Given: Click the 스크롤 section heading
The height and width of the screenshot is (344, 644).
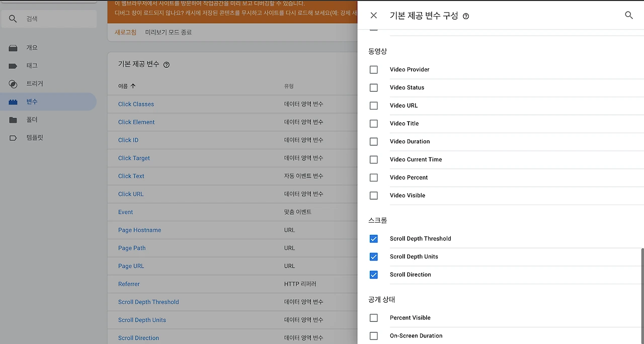Looking at the screenshot, I should click(x=378, y=221).
